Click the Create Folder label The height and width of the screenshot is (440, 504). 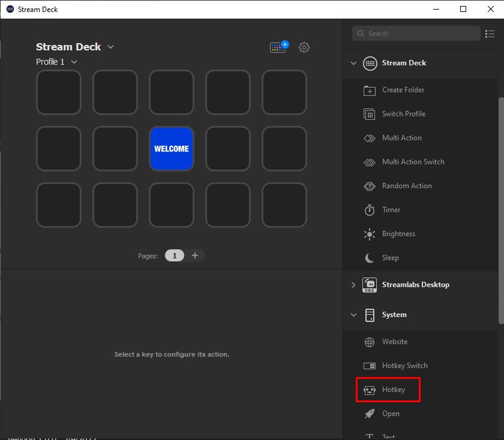point(403,90)
